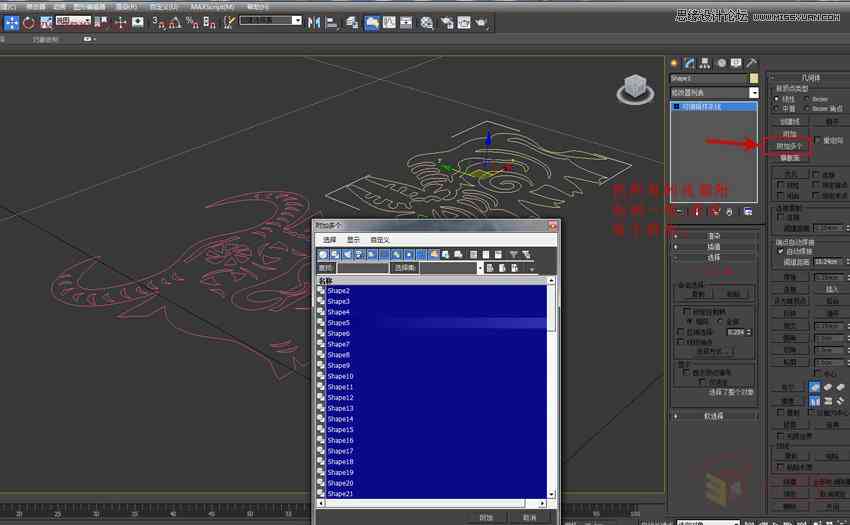
Task: Switch to the Motion command panel tab
Action: [x=721, y=63]
